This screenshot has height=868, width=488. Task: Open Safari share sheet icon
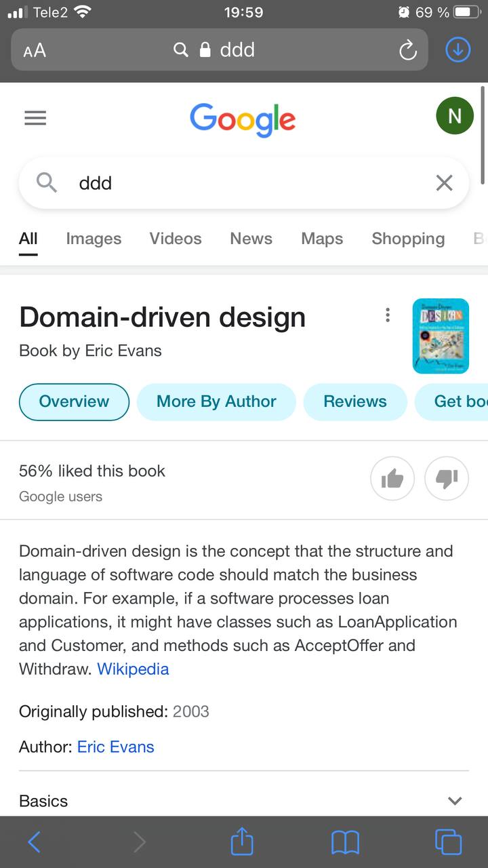point(242,842)
